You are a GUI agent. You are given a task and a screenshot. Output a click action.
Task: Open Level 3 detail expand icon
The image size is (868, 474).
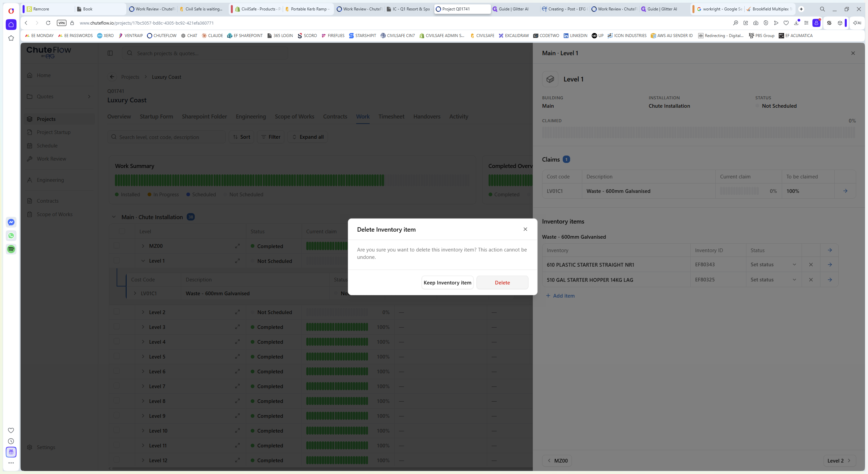(x=237, y=327)
